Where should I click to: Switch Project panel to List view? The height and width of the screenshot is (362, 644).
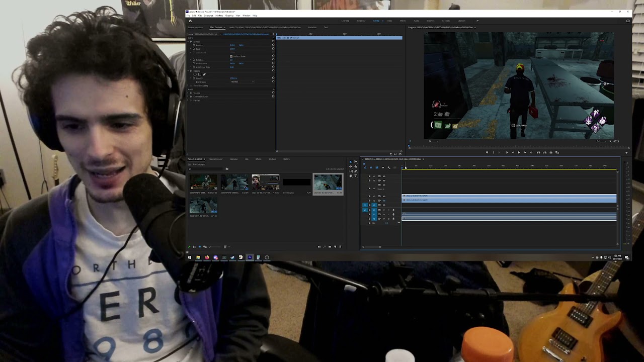[194, 247]
